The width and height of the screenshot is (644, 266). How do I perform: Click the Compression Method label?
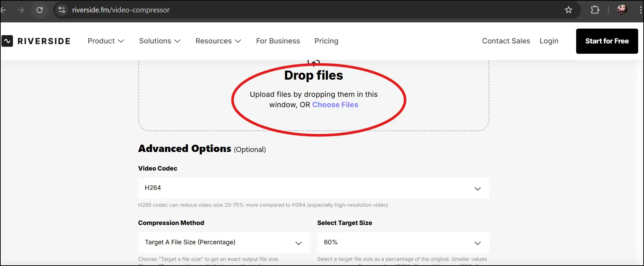[171, 223]
